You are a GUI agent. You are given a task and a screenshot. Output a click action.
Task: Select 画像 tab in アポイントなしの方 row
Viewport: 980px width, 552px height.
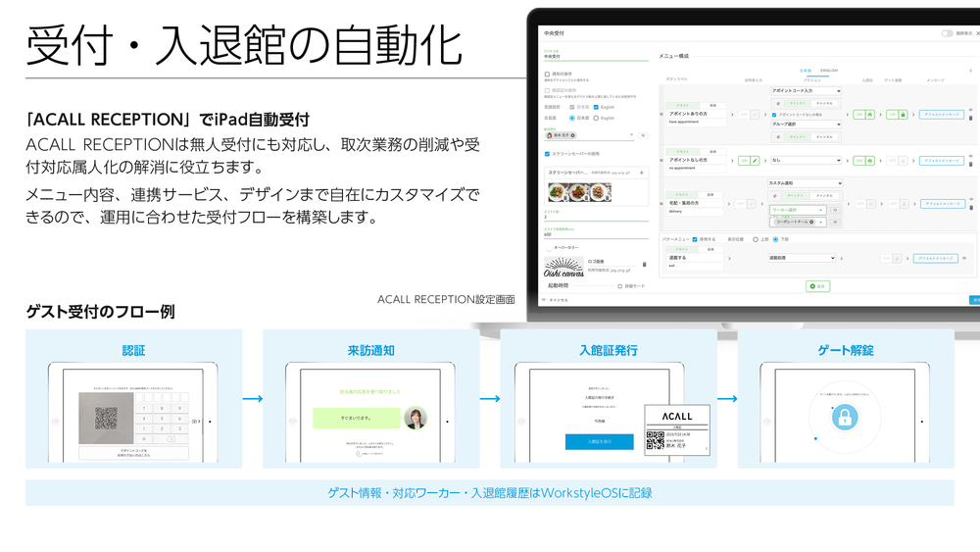pyautogui.click(x=713, y=151)
